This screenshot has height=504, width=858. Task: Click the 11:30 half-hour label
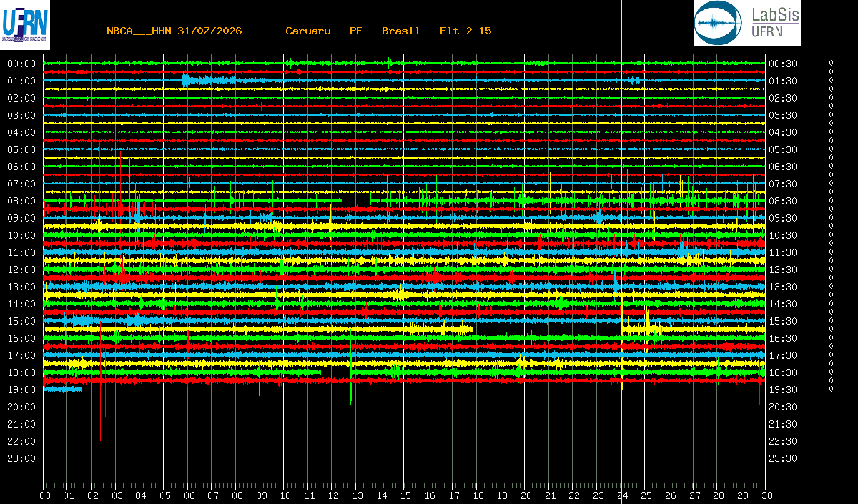(x=783, y=252)
